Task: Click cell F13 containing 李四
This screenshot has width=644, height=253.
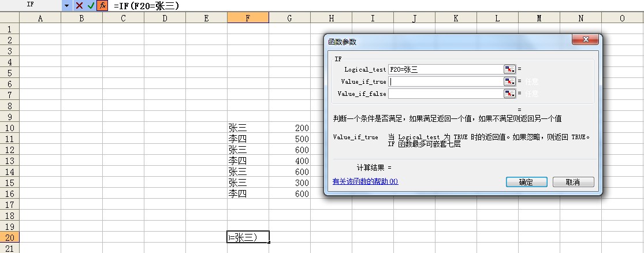Action: pyautogui.click(x=248, y=161)
